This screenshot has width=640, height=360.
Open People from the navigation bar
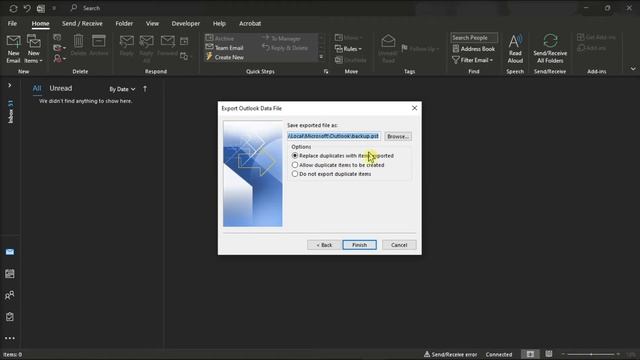pyautogui.click(x=10, y=295)
